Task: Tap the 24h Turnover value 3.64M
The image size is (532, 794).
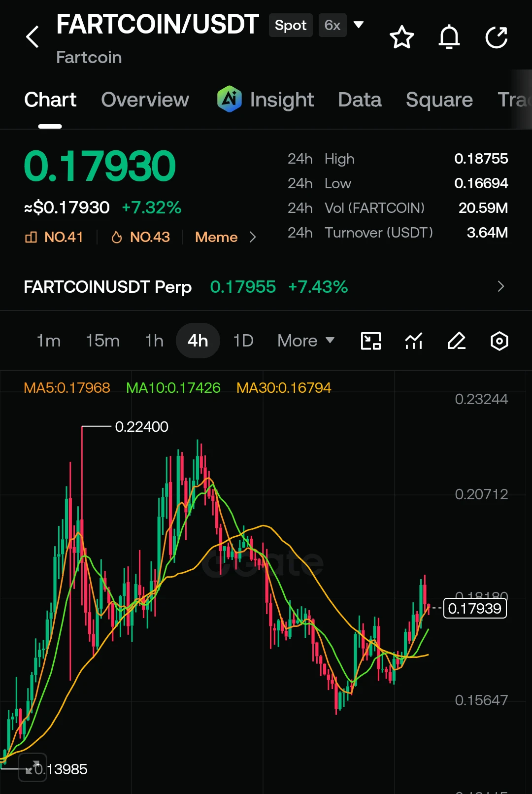Action: point(487,233)
